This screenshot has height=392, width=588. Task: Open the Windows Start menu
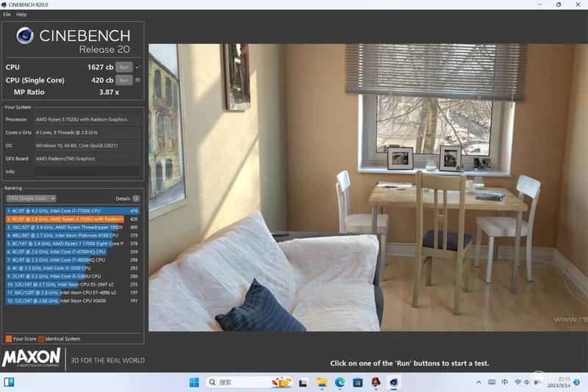coord(194,382)
